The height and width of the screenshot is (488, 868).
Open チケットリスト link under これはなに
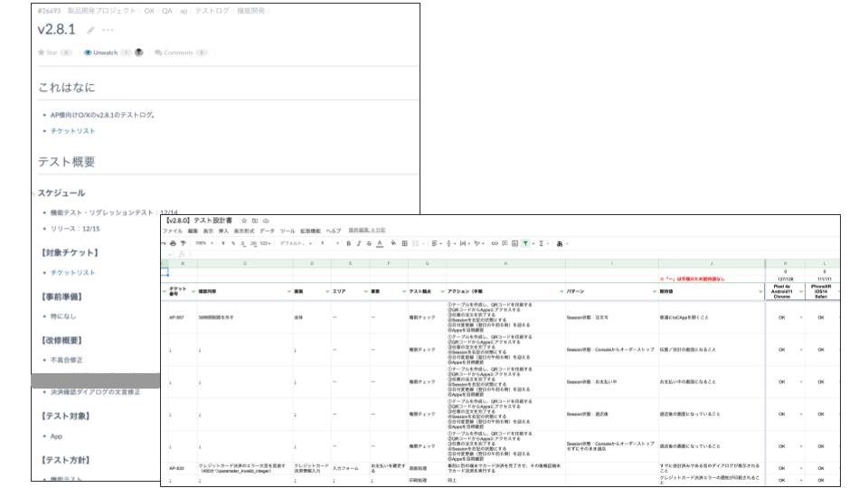[72, 131]
